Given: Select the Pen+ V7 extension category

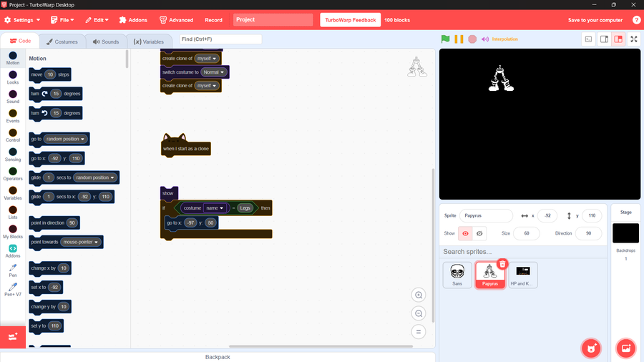Looking at the screenshot, I should coord(13,289).
